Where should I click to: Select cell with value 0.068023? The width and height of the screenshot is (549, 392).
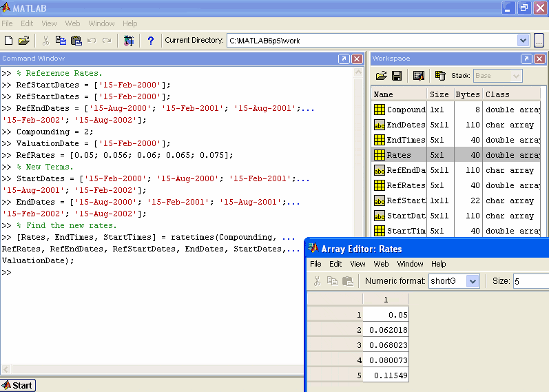click(386, 345)
